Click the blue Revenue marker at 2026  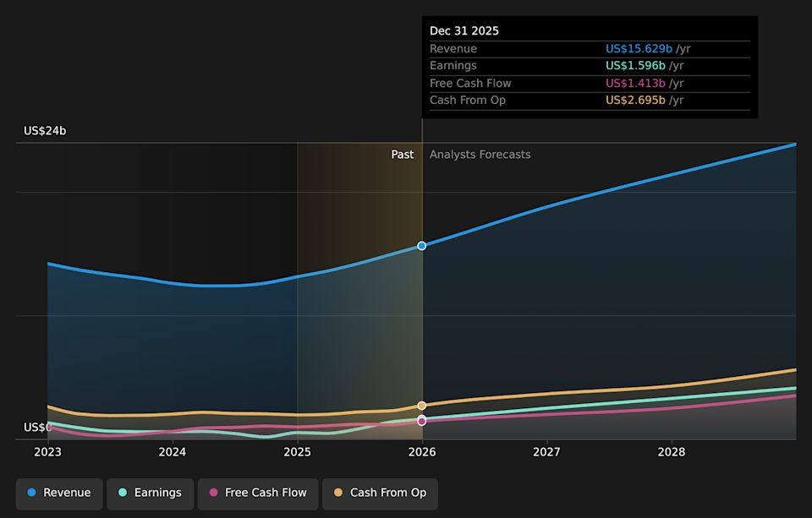[x=422, y=246]
